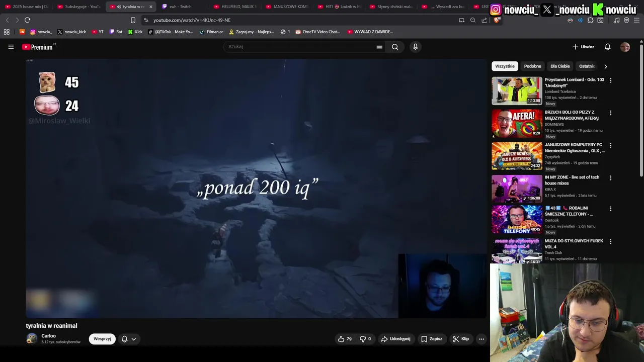Select the Podobne filter chip

click(532, 66)
